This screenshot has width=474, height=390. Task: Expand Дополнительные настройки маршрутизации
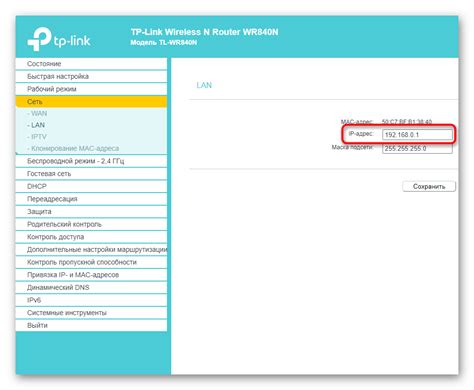(x=91, y=250)
